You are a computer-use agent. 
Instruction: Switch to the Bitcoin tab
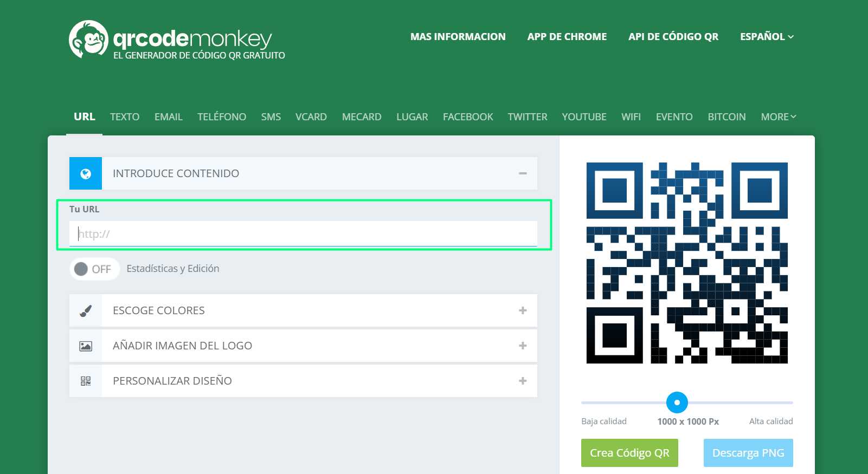(x=726, y=116)
